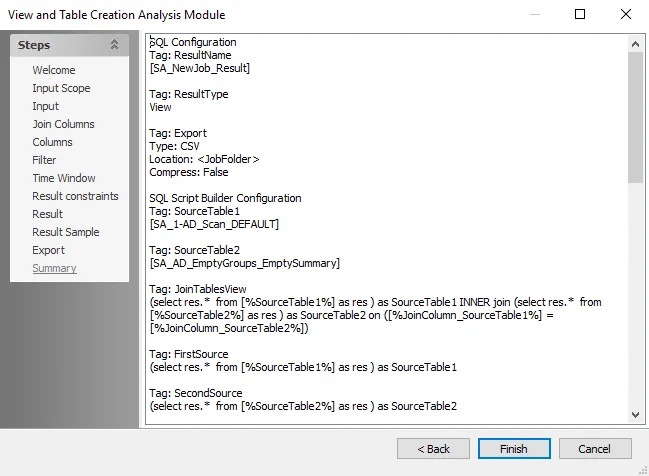Click the scrollbar up arrow

(635, 44)
